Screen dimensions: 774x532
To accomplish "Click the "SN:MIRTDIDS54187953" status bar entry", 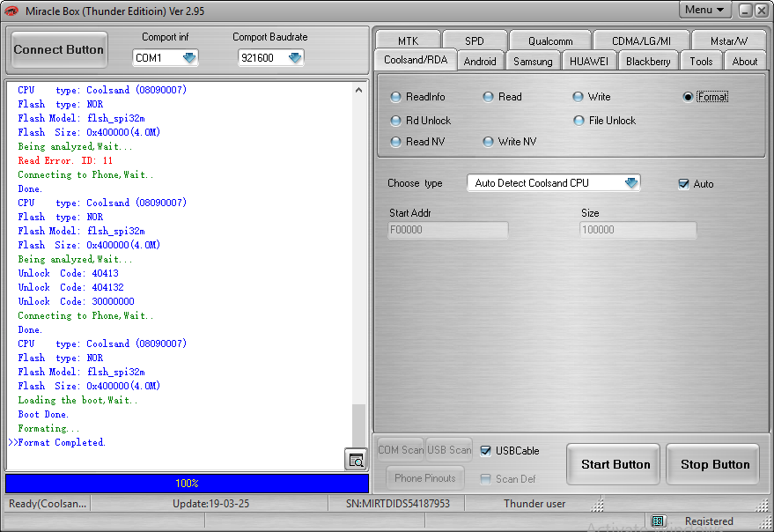I will click(x=397, y=504).
